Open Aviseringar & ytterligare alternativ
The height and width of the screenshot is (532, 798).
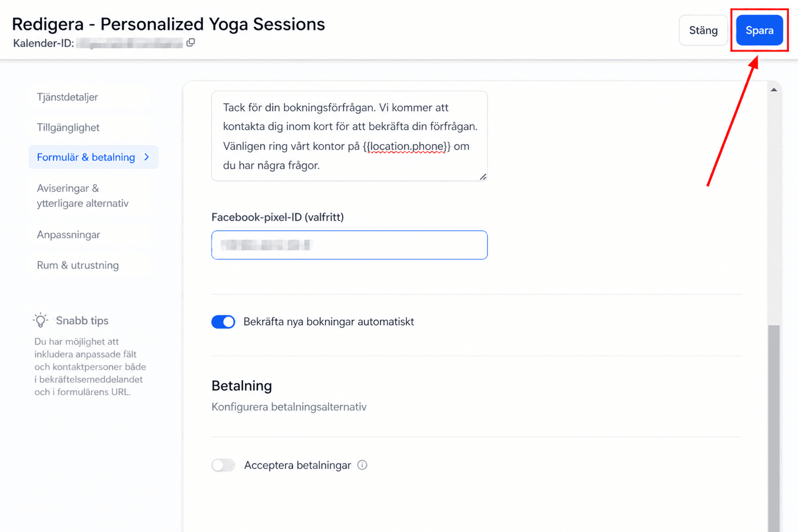pyautogui.click(x=83, y=196)
